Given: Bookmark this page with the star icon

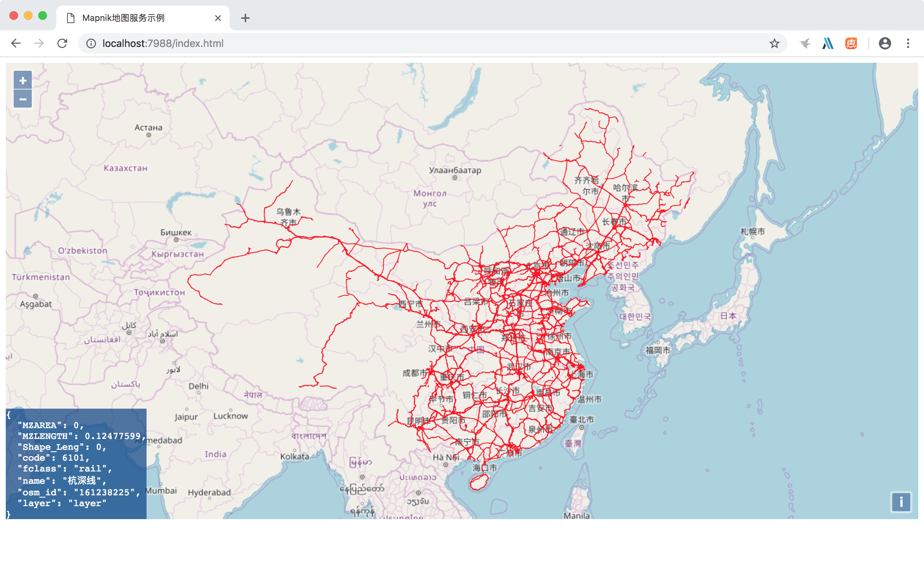Looking at the screenshot, I should 774,43.
